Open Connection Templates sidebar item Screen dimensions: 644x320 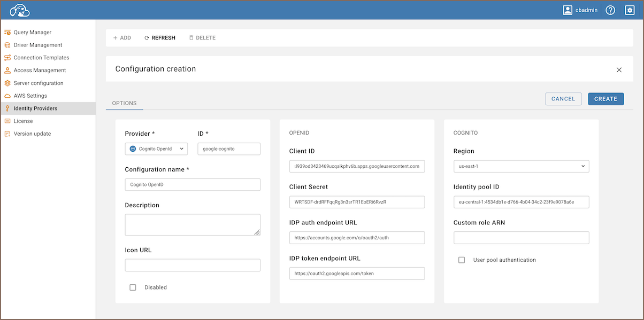pos(41,58)
